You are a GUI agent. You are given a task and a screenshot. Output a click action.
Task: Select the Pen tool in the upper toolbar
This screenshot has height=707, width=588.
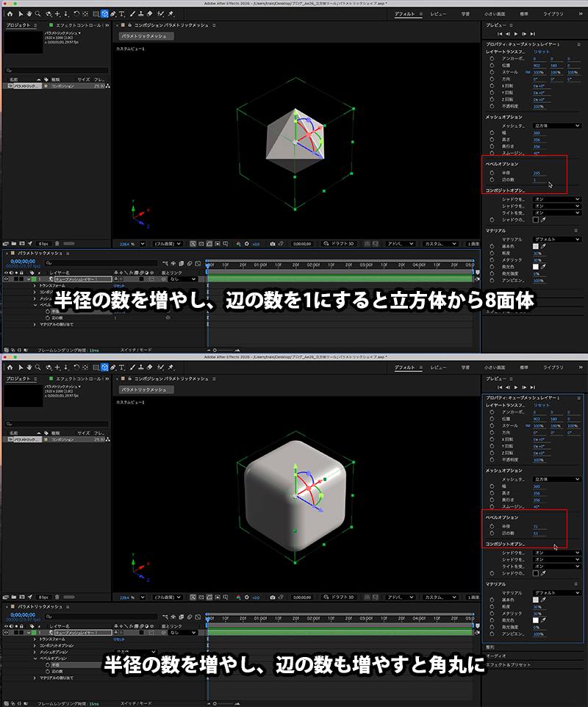(113, 13)
